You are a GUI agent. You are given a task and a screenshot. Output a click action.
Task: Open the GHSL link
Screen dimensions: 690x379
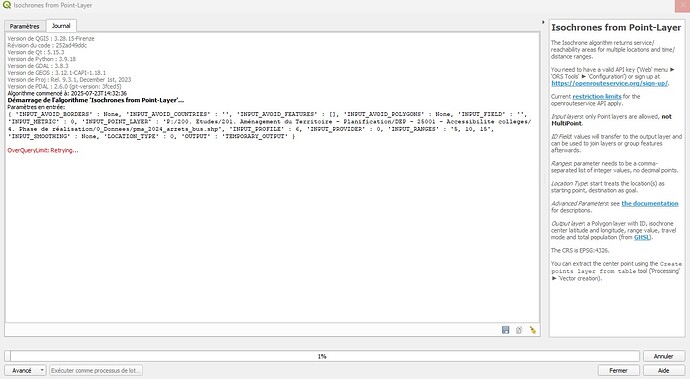(x=642, y=237)
